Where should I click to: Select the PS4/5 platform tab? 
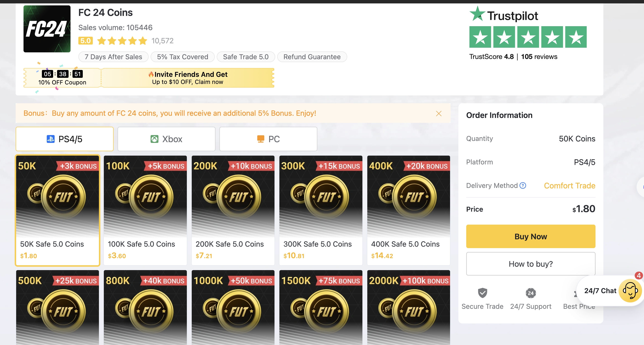point(64,139)
